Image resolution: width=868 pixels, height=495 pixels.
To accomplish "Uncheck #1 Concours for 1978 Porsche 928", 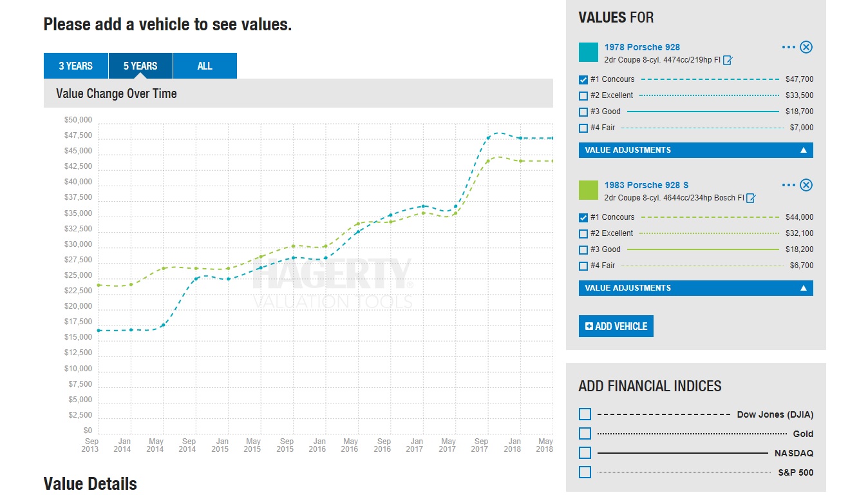I will (x=583, y=80).
